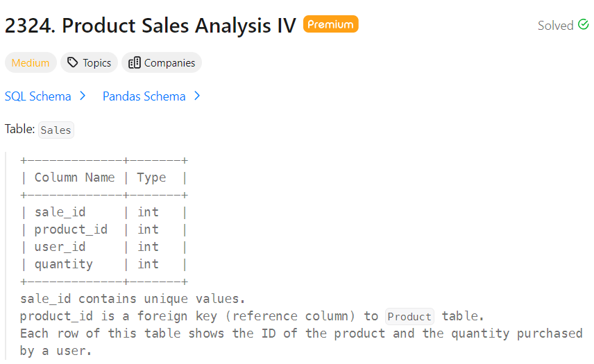Viewport: 594px width, 364px height.
Task: Open the SQL Schema link
Action: point(38,96)
